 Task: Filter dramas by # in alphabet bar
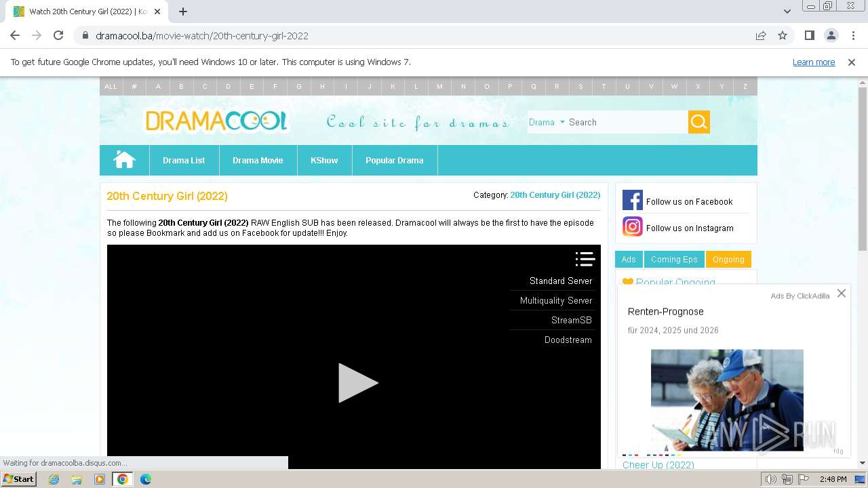(x=134, y=86)
